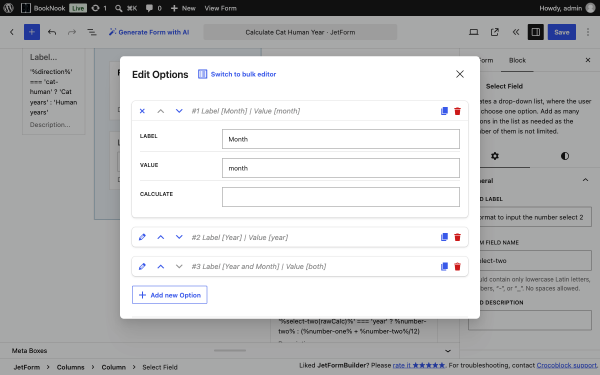Move option #3 Year and Month down
600x375 pixels.
click(x=179, y=266)
